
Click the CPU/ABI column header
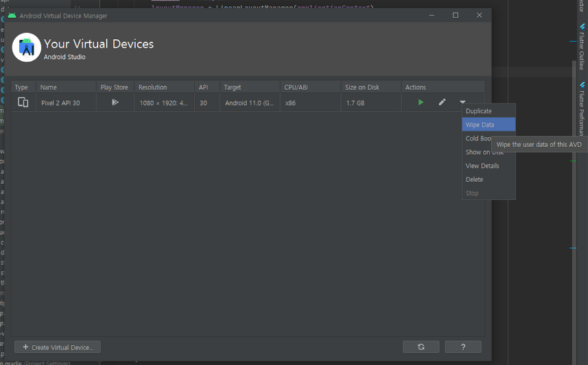click(310, 87)
